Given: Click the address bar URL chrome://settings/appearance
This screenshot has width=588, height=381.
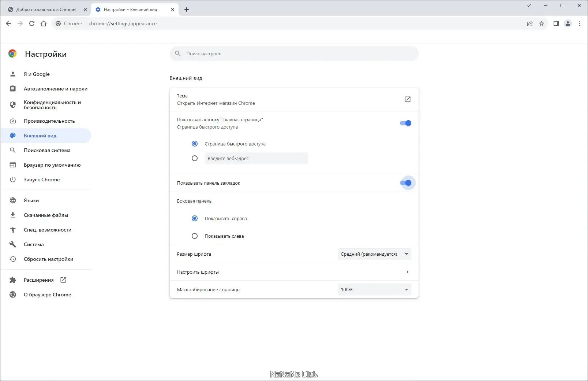Looking at the screenshot, I should [x=123, y=23].
